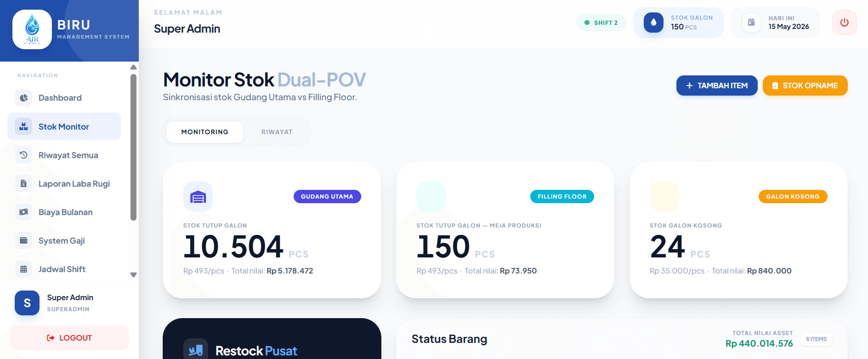Image resolution: width=868 pixels, height=359 pixels.
Task: Click the Jadwal Shift calendar icon
Action: pos(23,269)
